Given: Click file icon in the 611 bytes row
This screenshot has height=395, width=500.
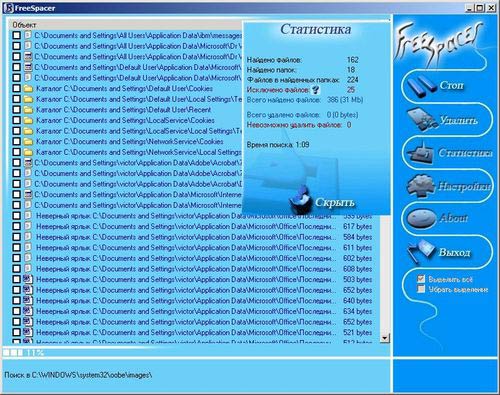Looking at the screenshot, I should pos(28,247).
